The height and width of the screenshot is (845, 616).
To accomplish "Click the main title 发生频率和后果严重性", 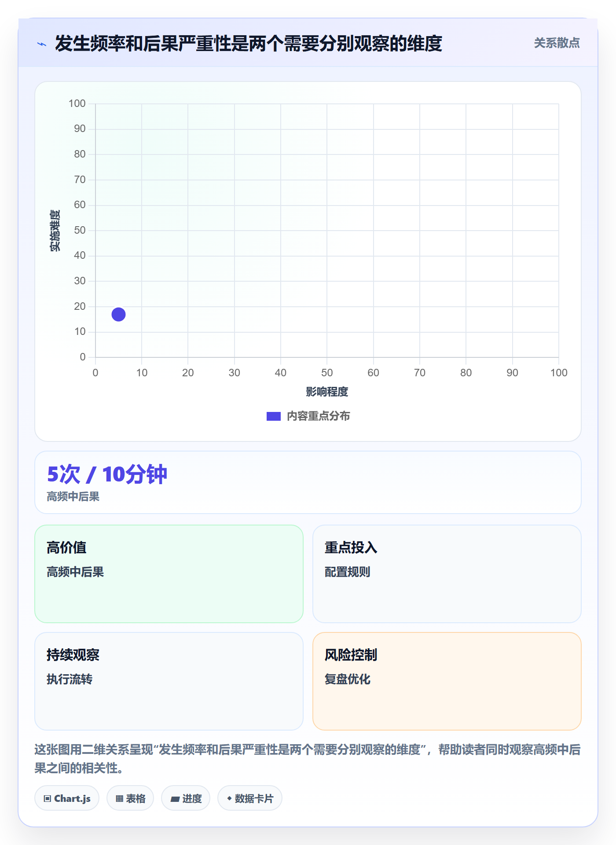I will (248, 44).
